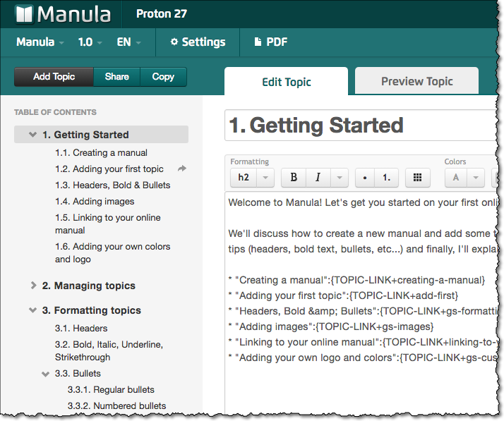Open the Manula manual selector dropdown
Viewport: 504px width, 421px height.
point(40,42)
